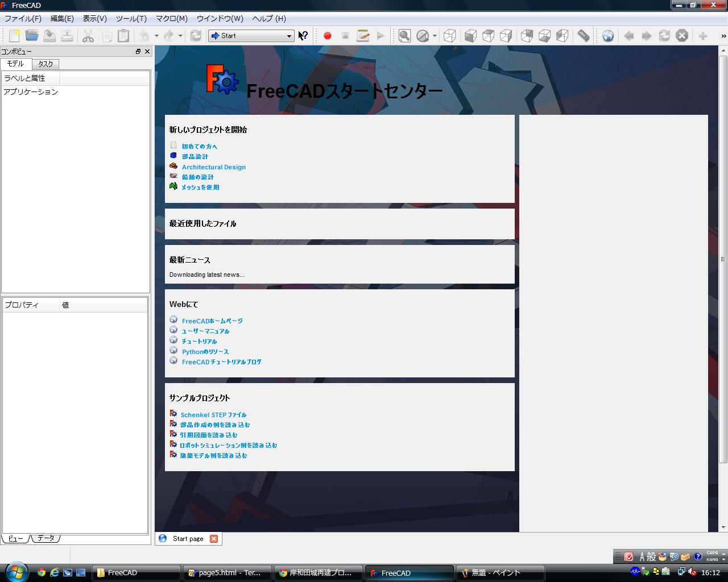728x582 pixels.
Task: Activate the What's This help cursor
Action: (x=303, y=36)
